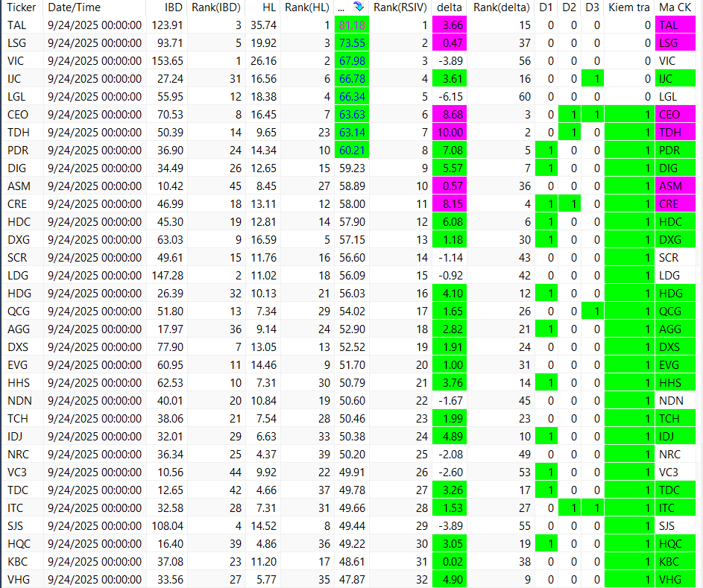Click the magenta 3.66 delta cell

(x=450, y=25)
